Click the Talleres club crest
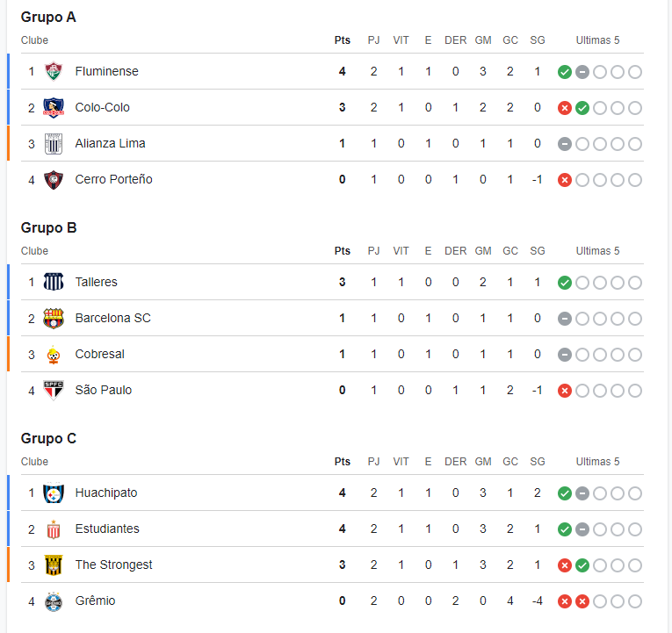 coord(54,282)
